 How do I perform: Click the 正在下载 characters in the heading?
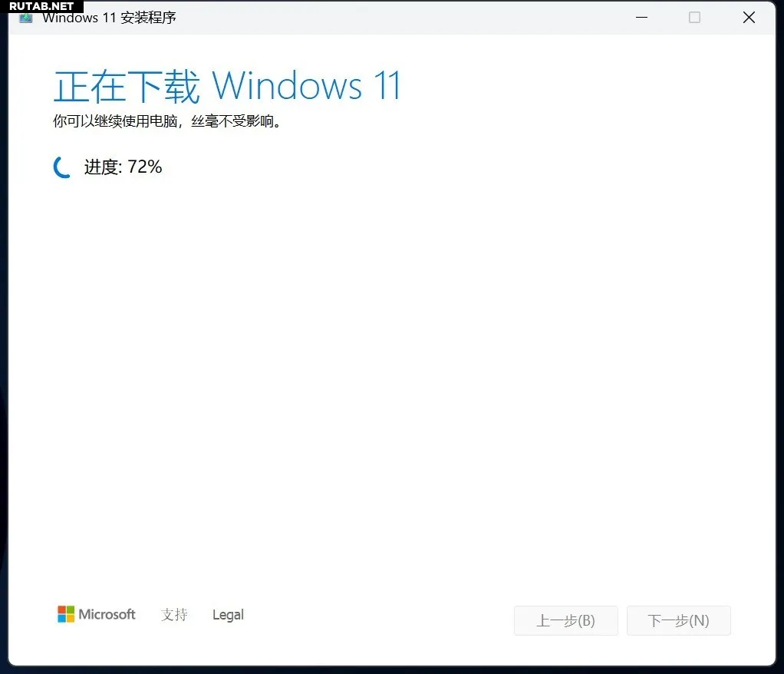pos(127,86)
